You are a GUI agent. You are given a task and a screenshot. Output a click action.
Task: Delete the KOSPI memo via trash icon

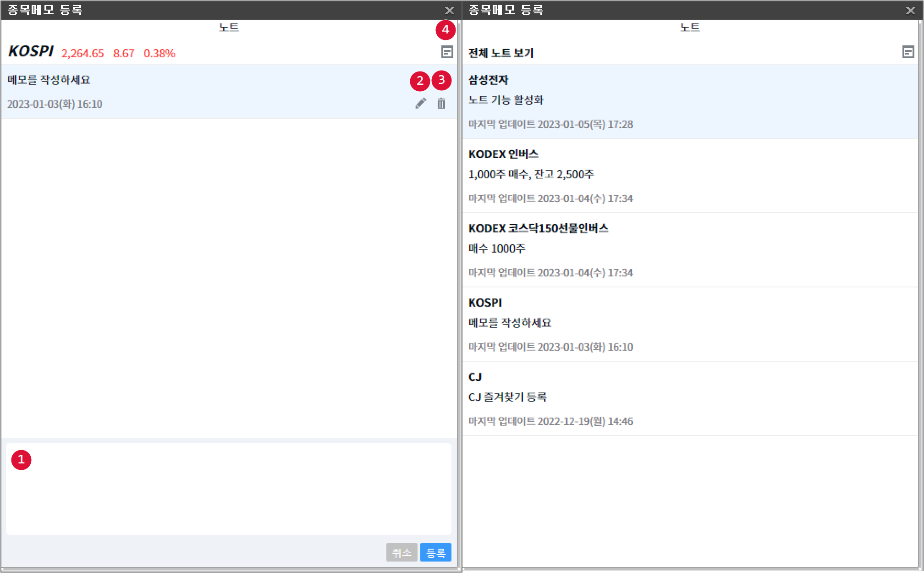coord(441,104)
